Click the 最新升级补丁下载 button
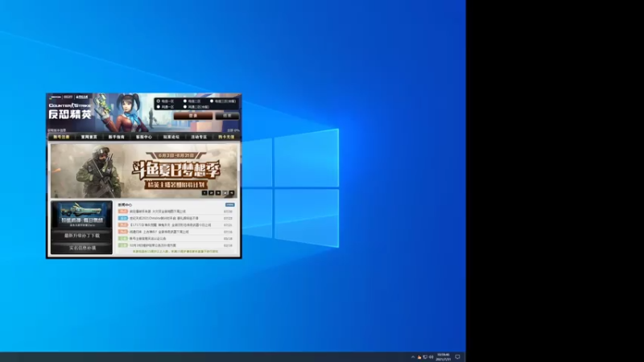The width and height of the screenshot is (644, 362). 82,236
